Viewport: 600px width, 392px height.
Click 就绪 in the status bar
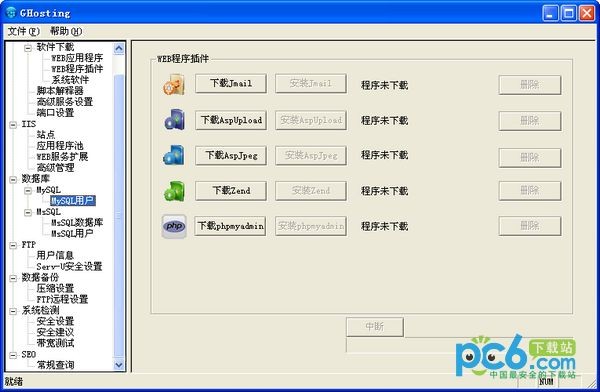(x=14, y=382)
